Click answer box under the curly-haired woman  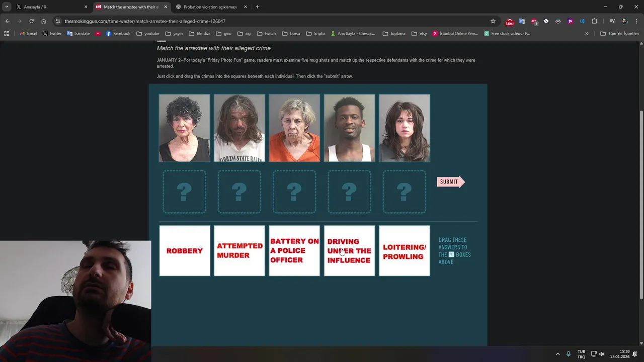click(185, 192)
